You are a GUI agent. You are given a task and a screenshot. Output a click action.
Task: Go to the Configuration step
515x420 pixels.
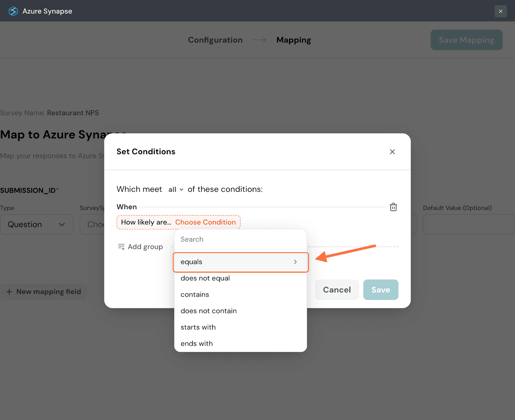click(x=215, y=40)
